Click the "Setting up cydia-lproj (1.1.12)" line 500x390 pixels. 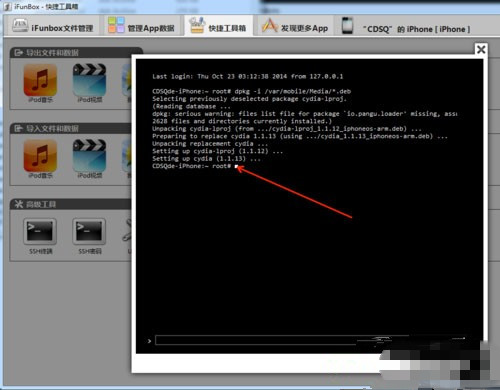[x=217, y=151]
